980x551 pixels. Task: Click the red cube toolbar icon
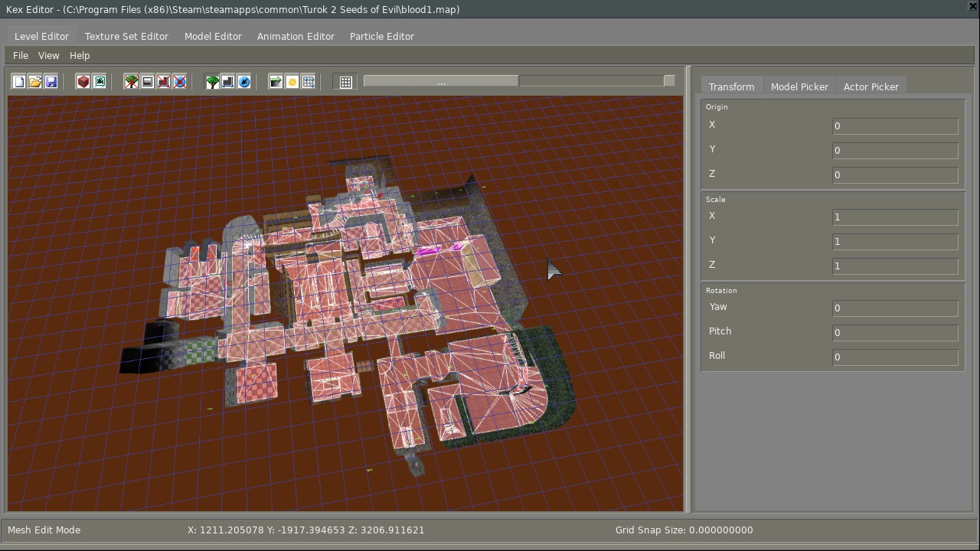(83, 82)
